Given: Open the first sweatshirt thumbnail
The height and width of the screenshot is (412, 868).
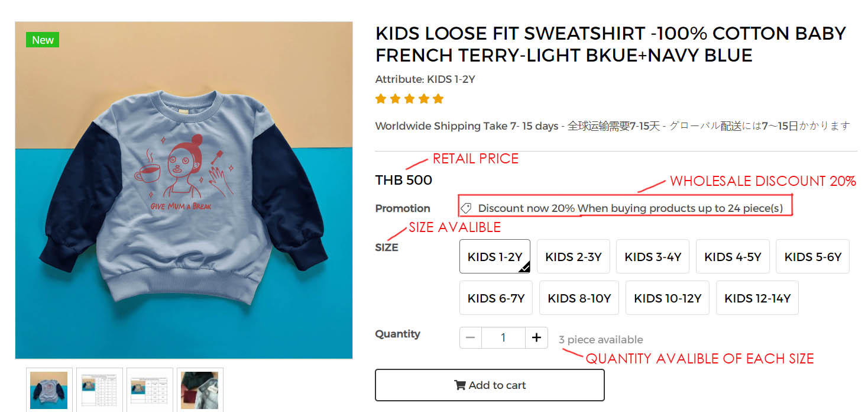Looking at the screenshot, I should tap(49, 390).
